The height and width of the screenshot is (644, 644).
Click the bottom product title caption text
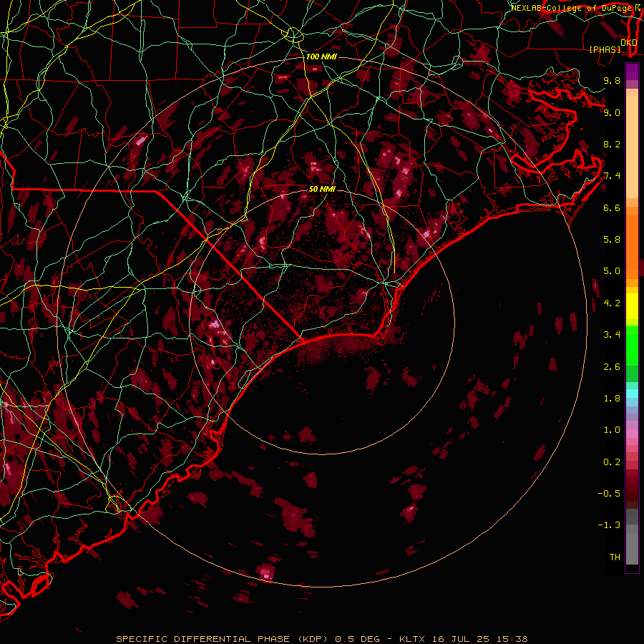[x=322, y=639]
